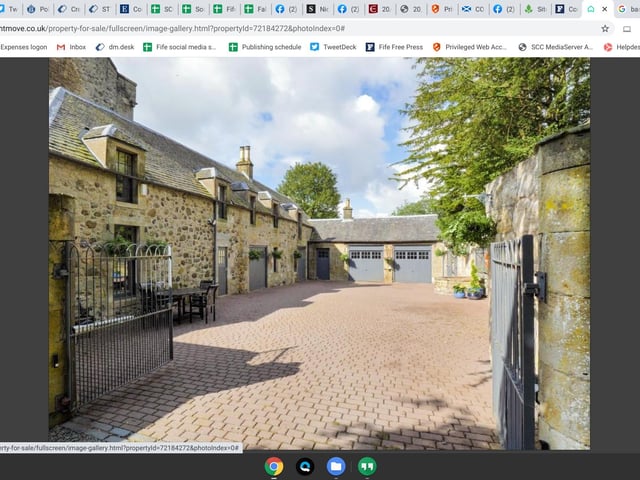Open the 'TweetDeck' bookmark

(x=333, y=47)
